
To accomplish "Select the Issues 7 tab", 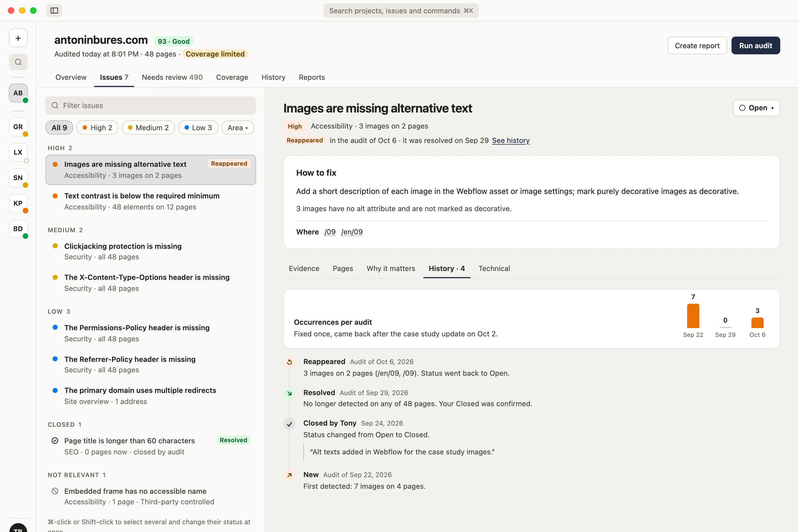I will point(114,77).
